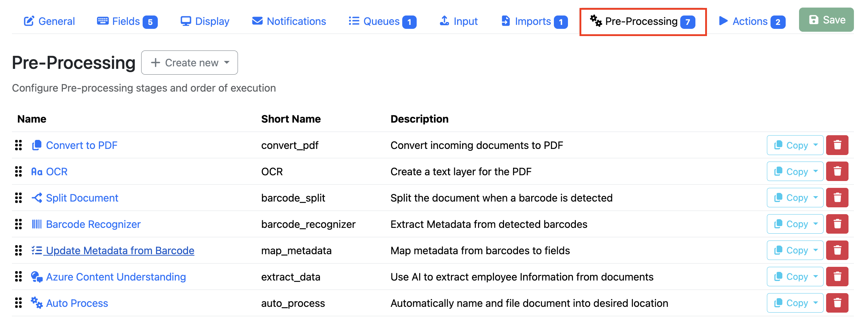Click the Aa icon beside OCR
Image resolution: width=868 pixels, height=331 pixels.
[x=37, y=172]
